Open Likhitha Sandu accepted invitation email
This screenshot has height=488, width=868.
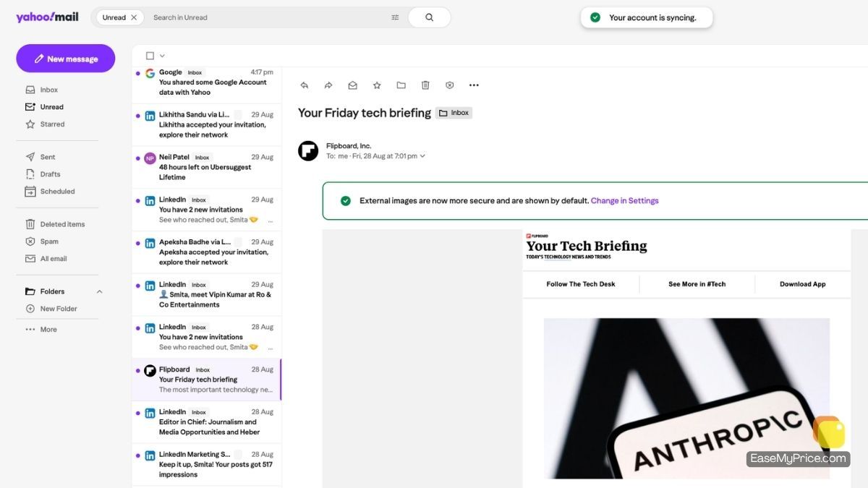pyautogui.click(x=207, y=125)
